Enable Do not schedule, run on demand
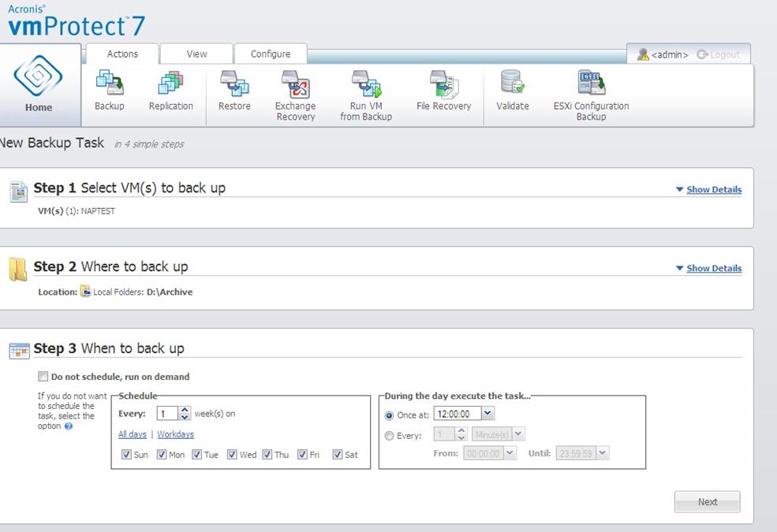 (43, 377)
